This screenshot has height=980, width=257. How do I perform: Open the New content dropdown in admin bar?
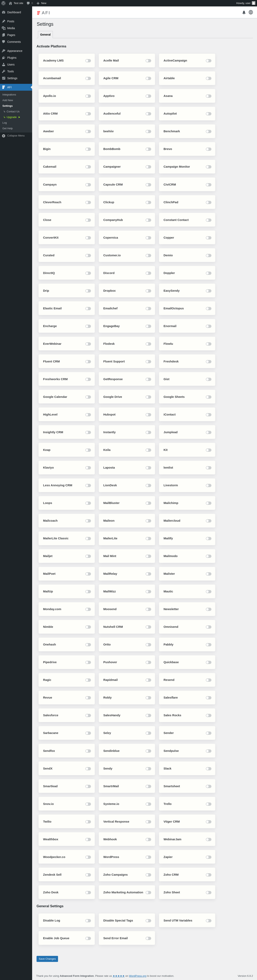tap(41, 3)
